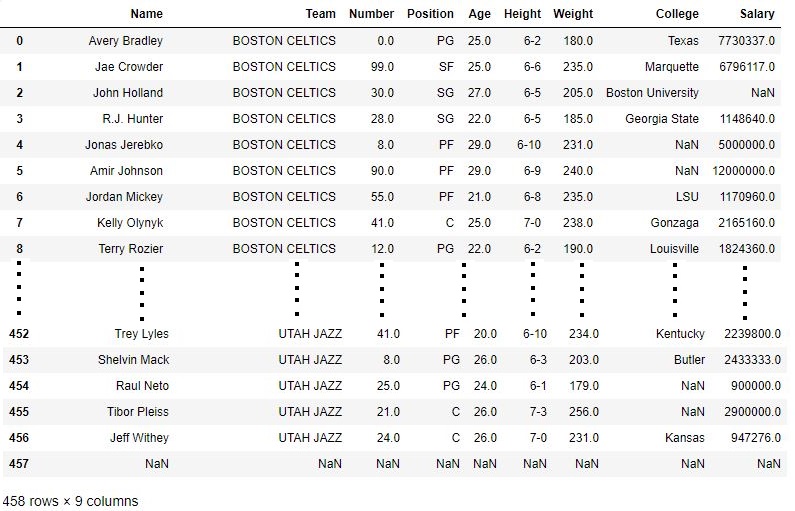Select the Age column header
This screenshot has width=795, height=511.
pyautogui.click(x=479, y=14)
